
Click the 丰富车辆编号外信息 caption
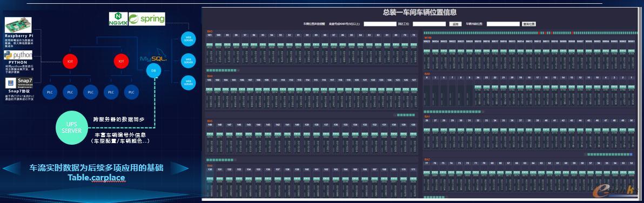pyautogui.click(x=121, y=134)
